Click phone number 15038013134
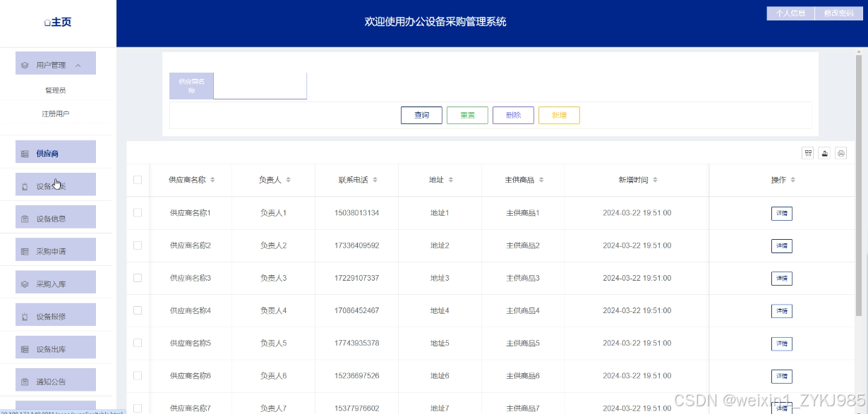This screenshot has width=868, height=414. pyautogui.click(x=356, y=213)
